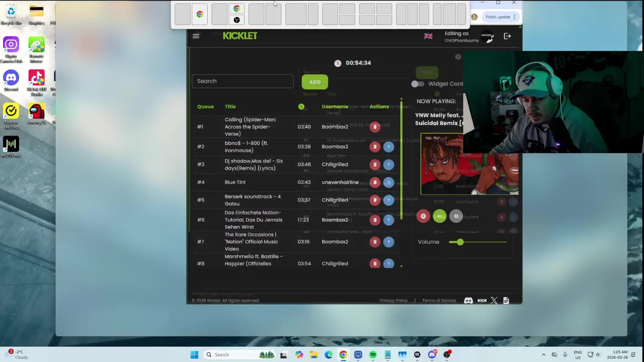Click the Title column header
This screenshot has height=362, width=644.
[230, 107]
